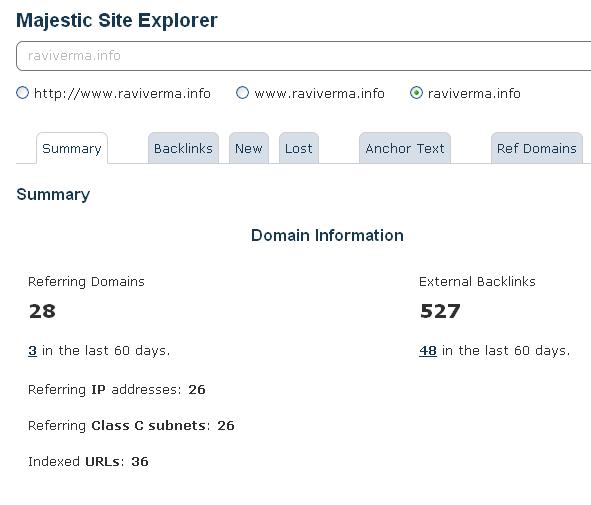Open the Ref Domains tab
591x505 pixels.
pos(537,148)
